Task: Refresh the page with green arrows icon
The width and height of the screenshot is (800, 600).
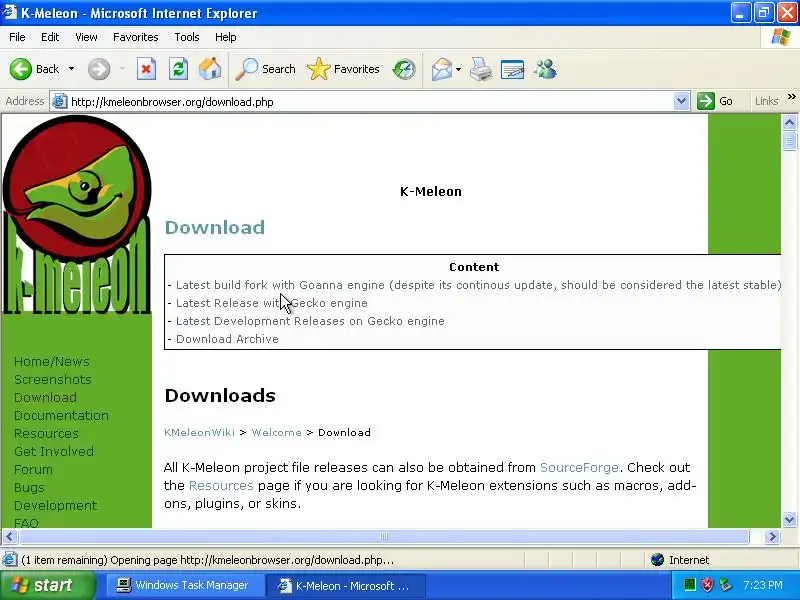Action: tap(178, 69)
